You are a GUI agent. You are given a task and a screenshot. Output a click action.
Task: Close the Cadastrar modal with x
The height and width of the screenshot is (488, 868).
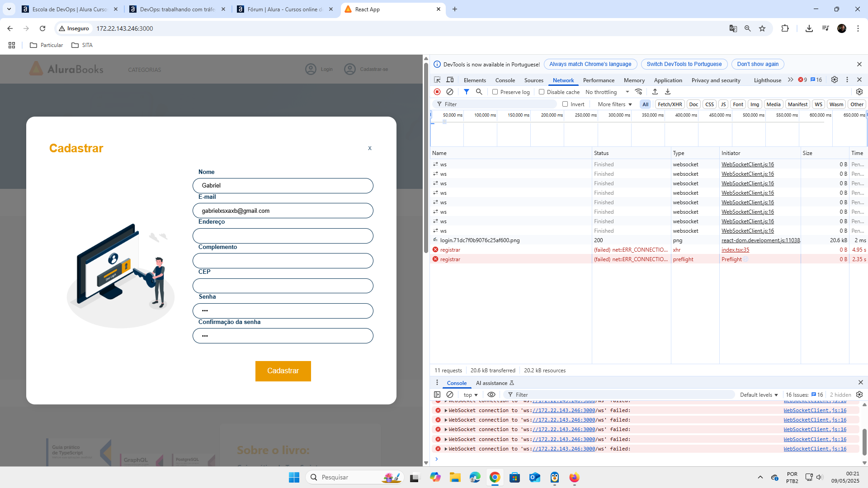click(x=370, y=148)
